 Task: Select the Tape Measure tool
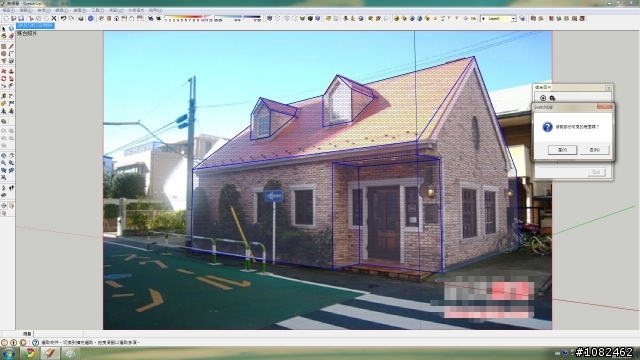(x=4, y=96)
